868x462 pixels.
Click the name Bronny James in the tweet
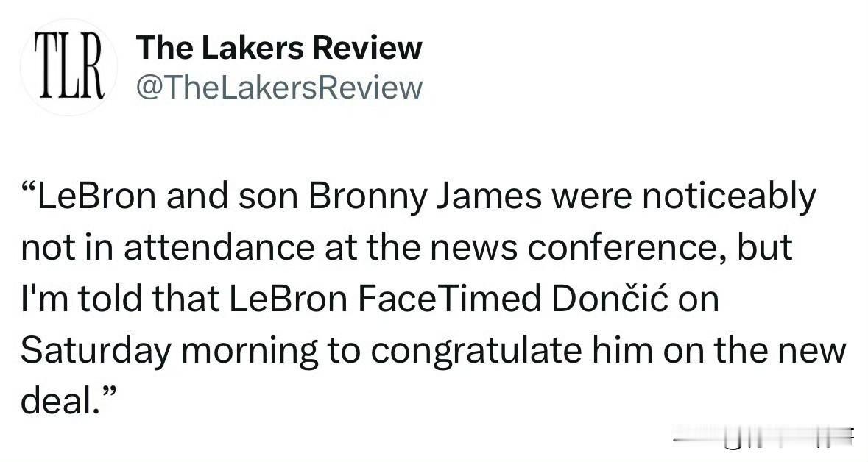tap(425, 197)
